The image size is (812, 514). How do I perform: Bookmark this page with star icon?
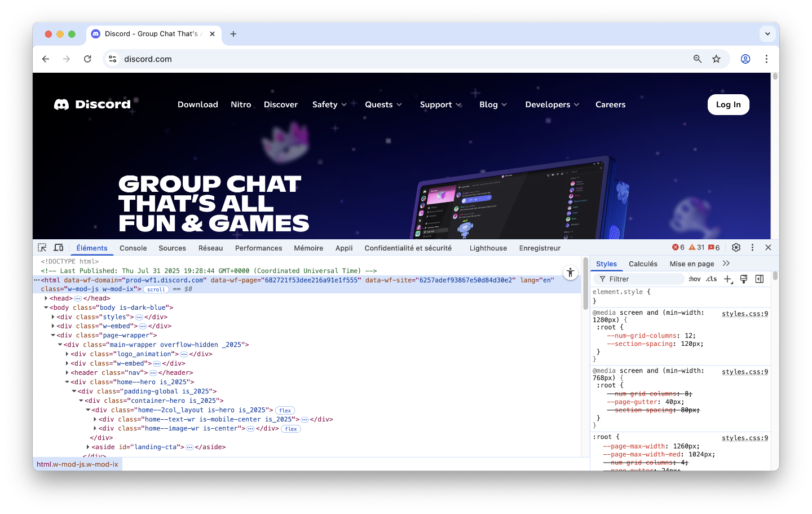click(716, 59)
